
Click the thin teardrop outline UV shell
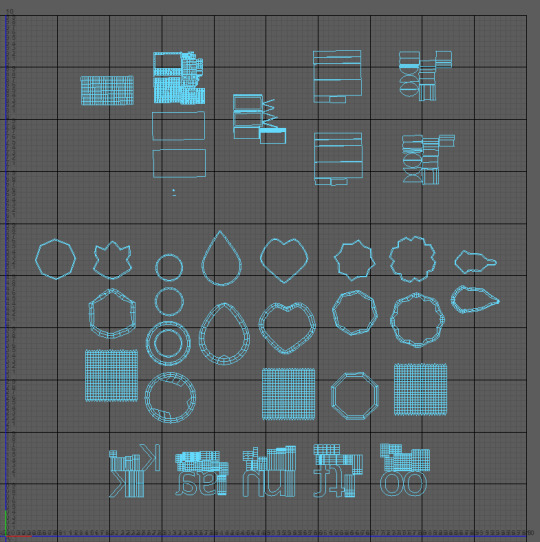click(x=221, y=258)
